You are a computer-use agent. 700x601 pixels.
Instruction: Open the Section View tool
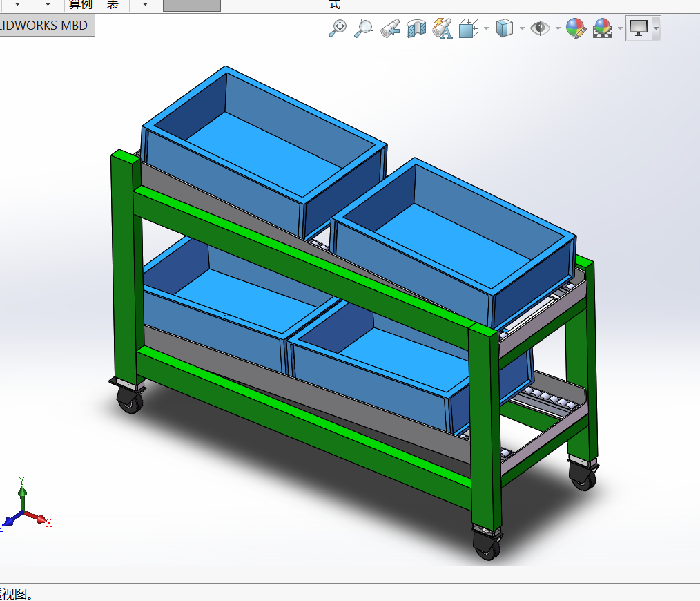416,28
